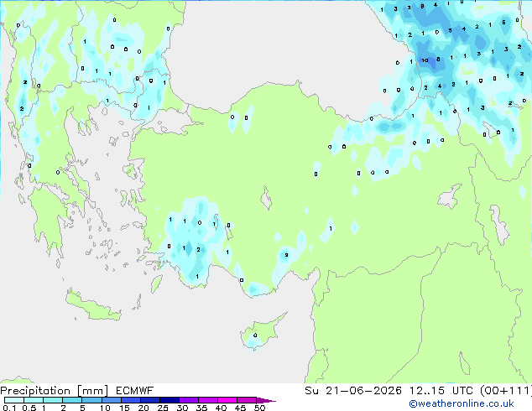Screen dimensions: 532x411
Task: Click the island of Cyprus on map
Action: click(x=261, y=332)
